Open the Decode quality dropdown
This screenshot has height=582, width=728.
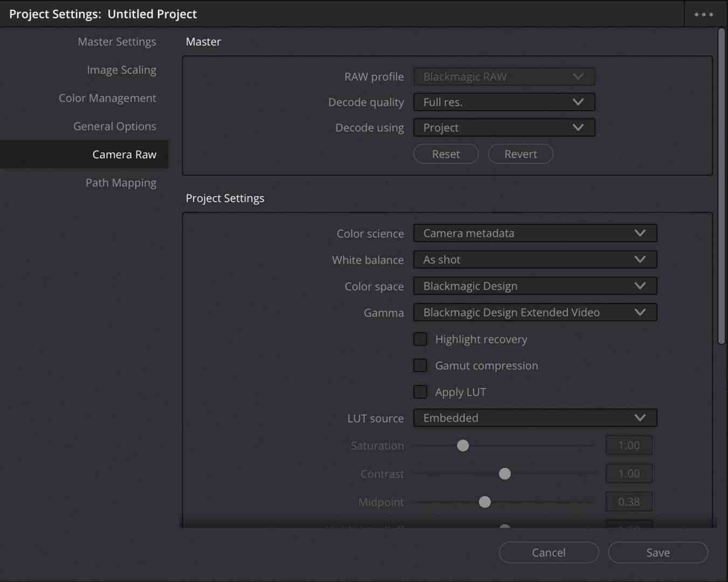tap(503, 102)
